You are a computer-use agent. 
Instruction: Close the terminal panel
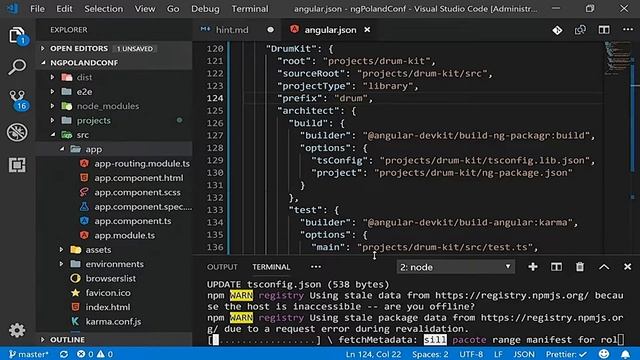click(x=628, y=267)
